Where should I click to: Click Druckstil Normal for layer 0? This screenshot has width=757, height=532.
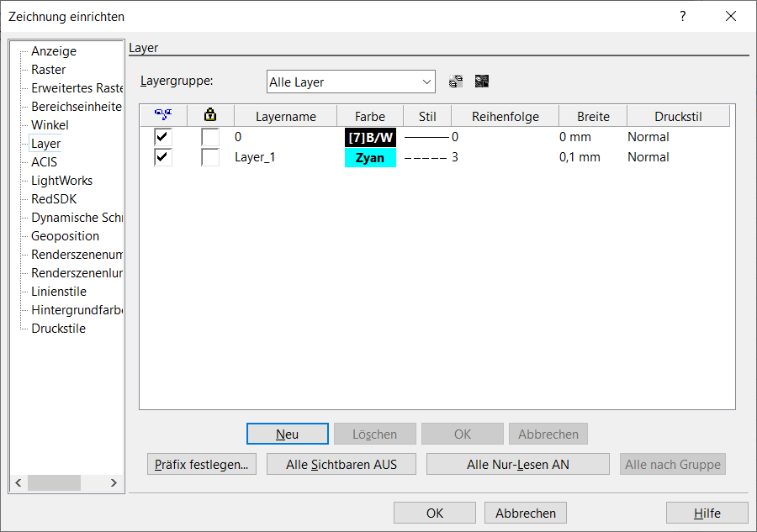pos(648,137)
